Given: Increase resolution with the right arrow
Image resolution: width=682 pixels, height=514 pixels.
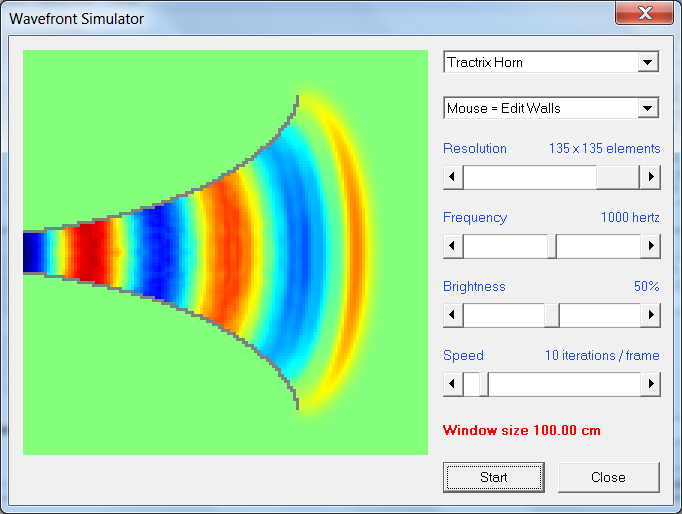Looking at the screenshot, I should coord(650,177).
